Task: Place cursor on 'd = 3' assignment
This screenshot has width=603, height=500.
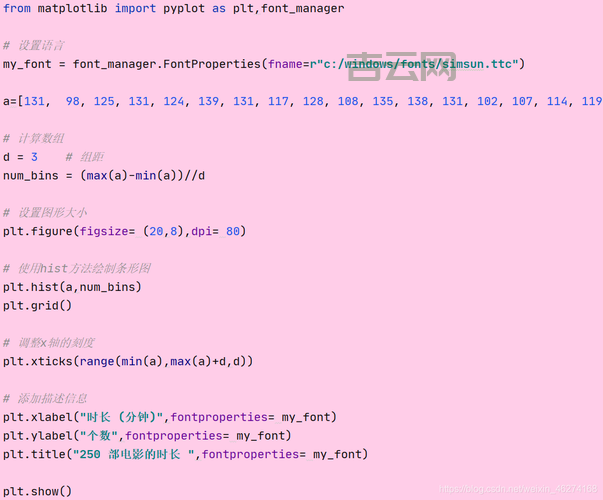Action: coord(20,157)
